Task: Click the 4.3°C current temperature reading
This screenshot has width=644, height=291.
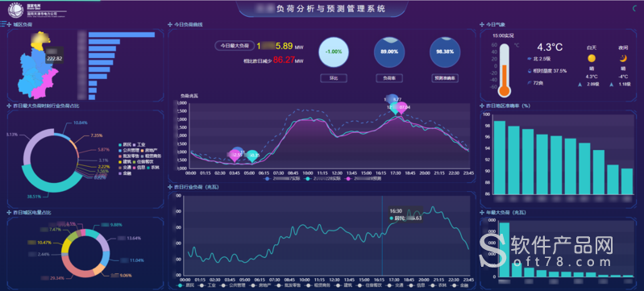Action: 549,47
